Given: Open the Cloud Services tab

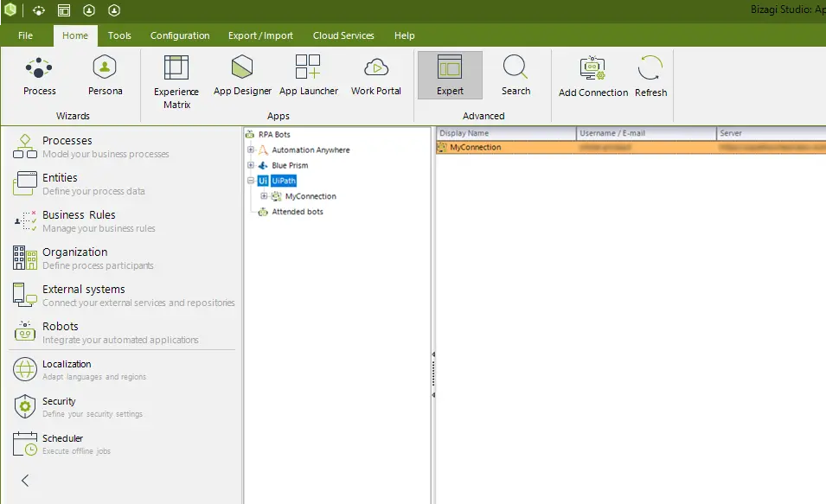Looking at the screenshot, I should point(343,35).
